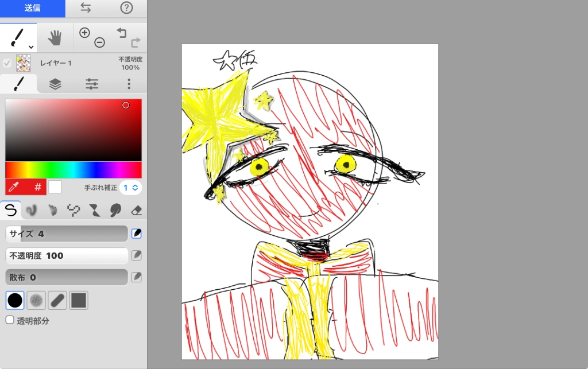The image size is (588, 369).
Task: Click the undo arrow icon
Action: click(122, 33)
